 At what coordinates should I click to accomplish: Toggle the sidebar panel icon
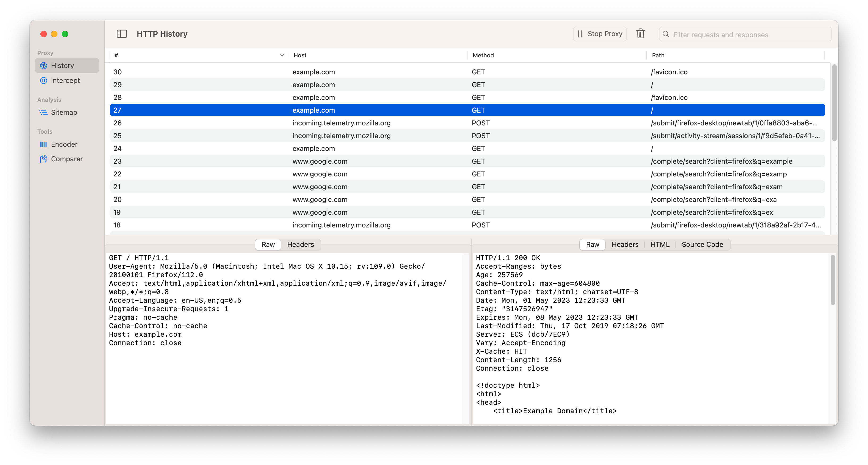click(122, 34)
